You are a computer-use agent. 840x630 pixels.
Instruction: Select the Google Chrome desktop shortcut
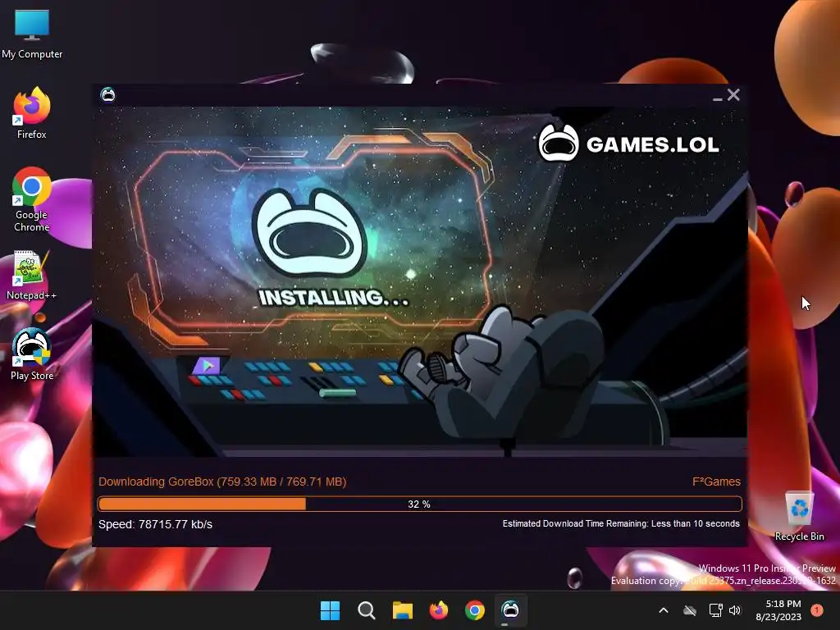coord(32,199)
